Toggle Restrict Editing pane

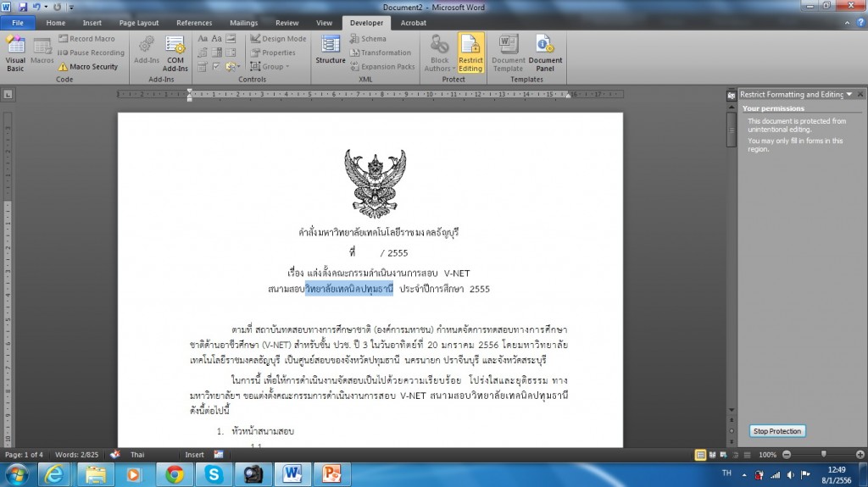(470, 53)
